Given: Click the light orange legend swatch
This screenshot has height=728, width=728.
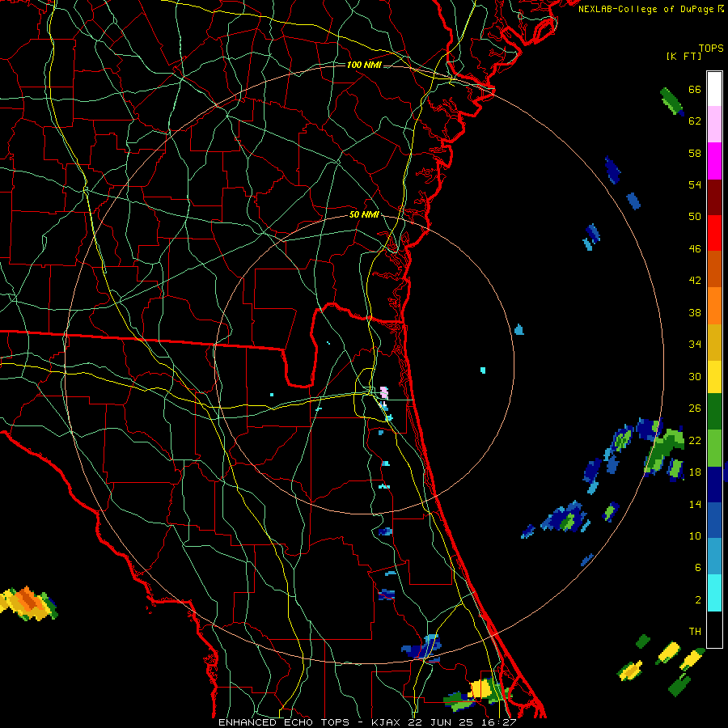Looking at the screenshot, I should pos(714,306).
